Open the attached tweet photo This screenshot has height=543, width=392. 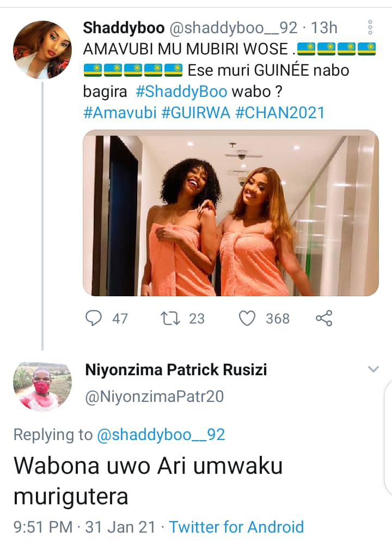(x=230, y=213)
